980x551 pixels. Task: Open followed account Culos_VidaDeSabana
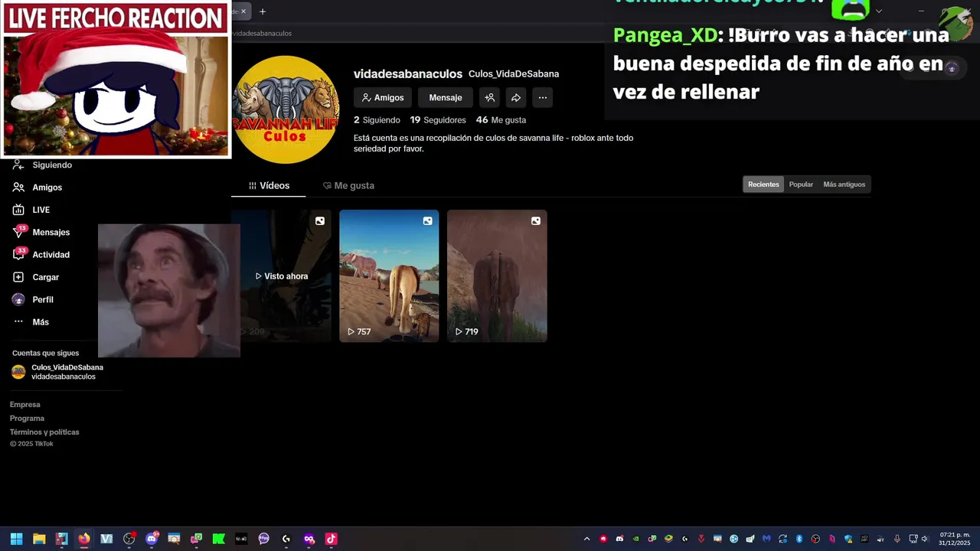(x=57, y=372)
